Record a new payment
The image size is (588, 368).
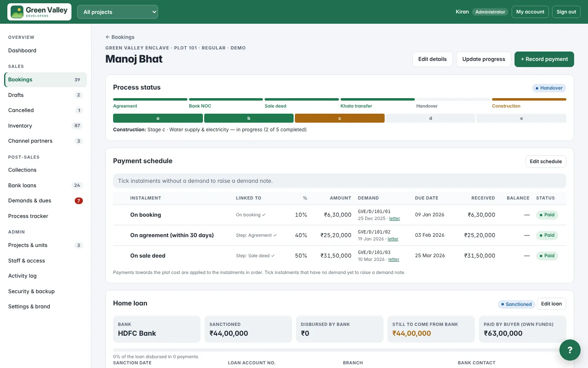(544, 59)
